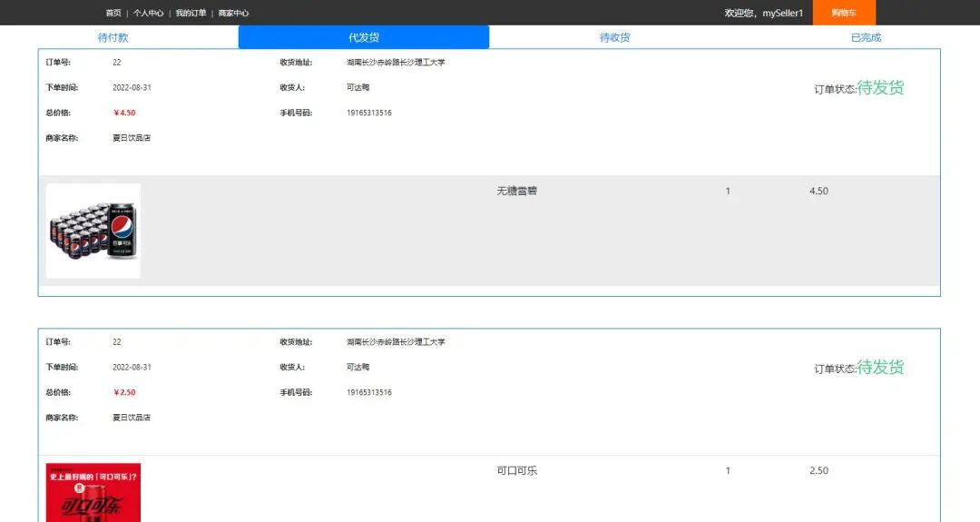
Task: Click 待发货 status of the ¥4.50 order
Action: pyautogui.click(x=880, y=87)
